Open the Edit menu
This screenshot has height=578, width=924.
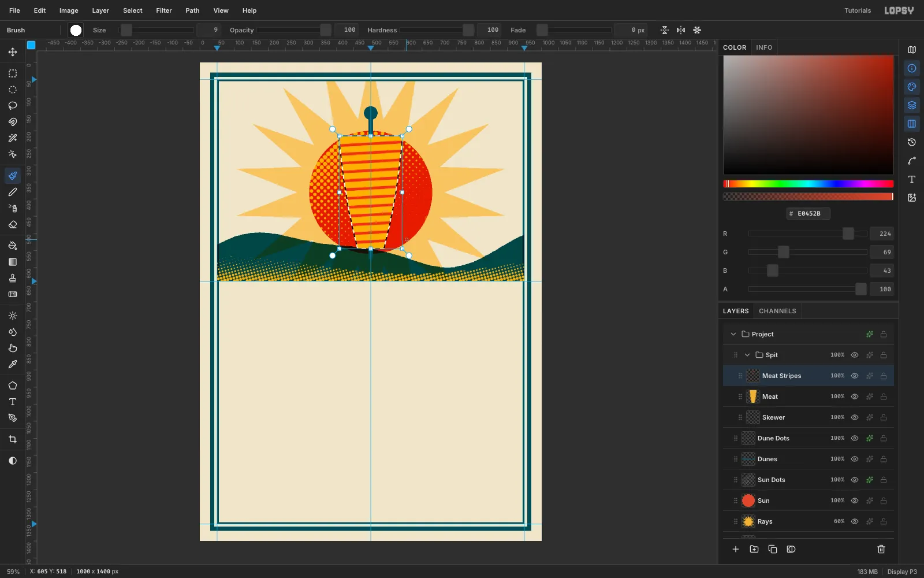tap(40, 10)
